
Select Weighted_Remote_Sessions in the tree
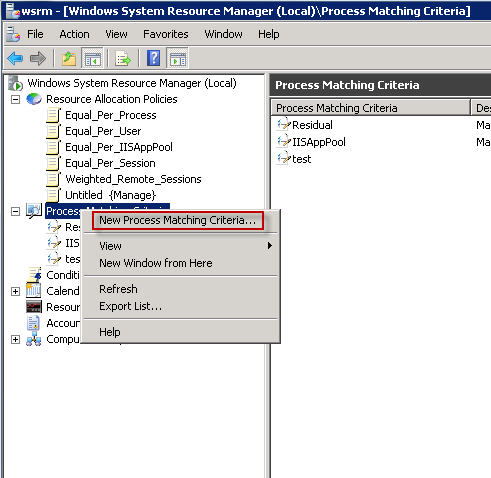133,179
